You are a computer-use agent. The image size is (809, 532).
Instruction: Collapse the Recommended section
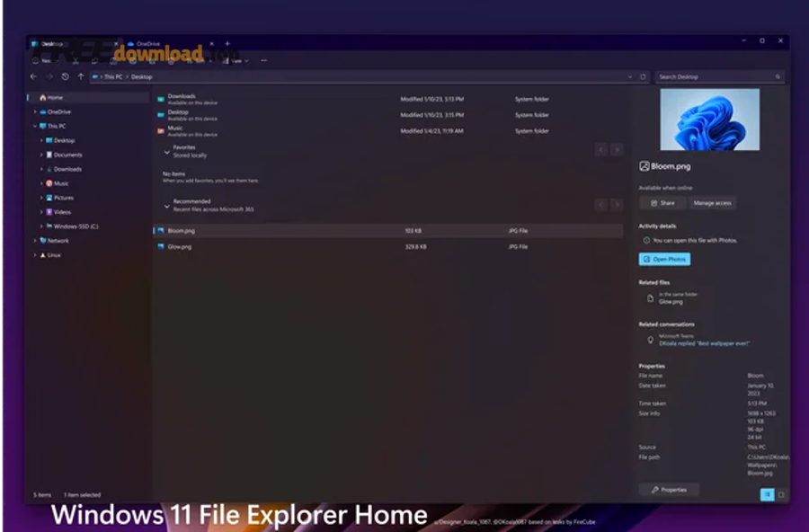(166, 207)
